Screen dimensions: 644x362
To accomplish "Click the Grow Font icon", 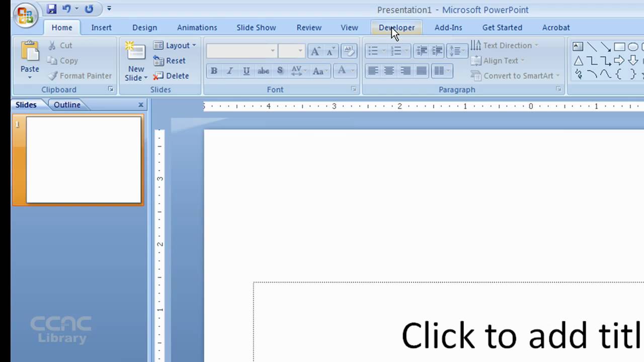I will (x=315, y=51).
